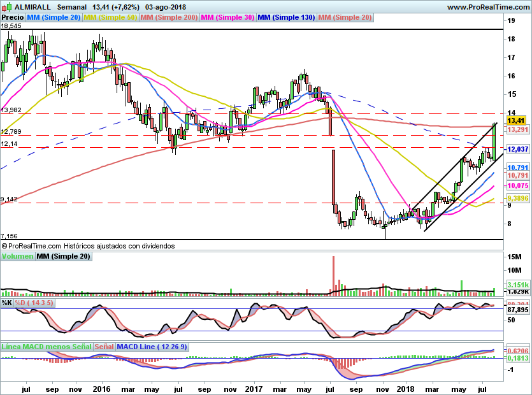Open the Precio indicator label
The image size is (532, 395).
coord(13,17)
